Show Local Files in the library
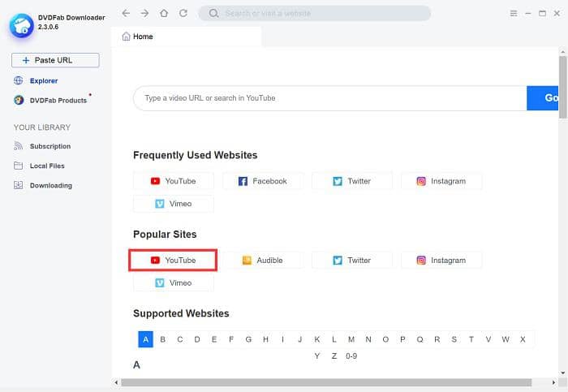Image resolution: width=568 pixels, height=392 pixels. [x=46, y=166]
